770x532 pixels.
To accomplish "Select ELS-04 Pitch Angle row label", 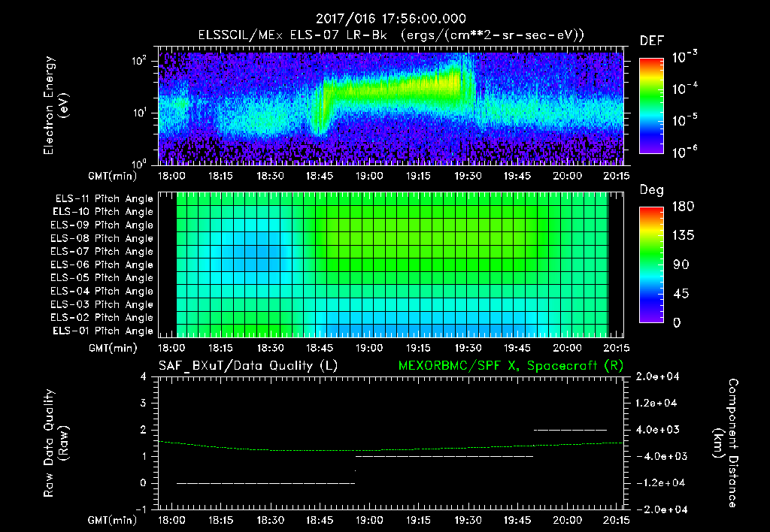I will coord(102,291).
